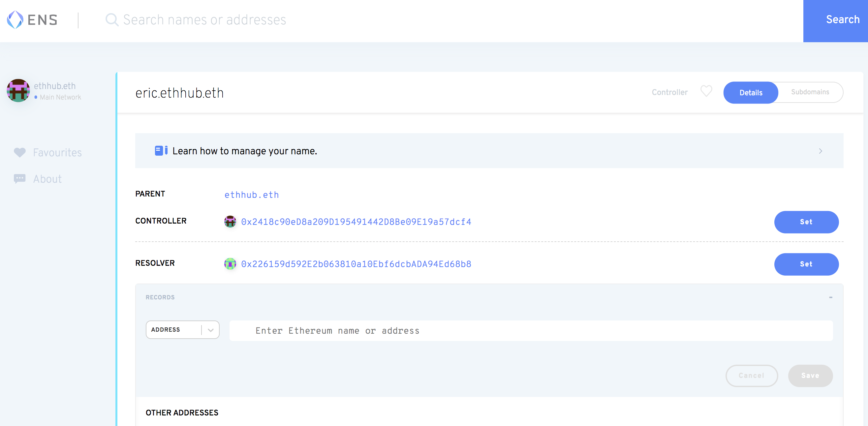Toggle favourite heart for eric.ethhub.eth
This screenshot has width=868, height=426.
coord(706,91)
